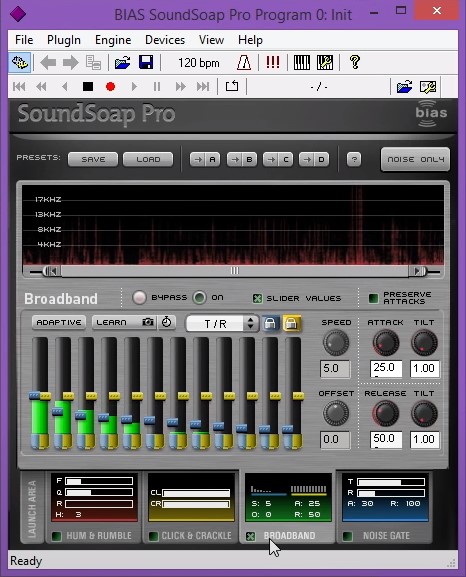The image size is (466, 577).
Task: Click the 120 bpm tempo display
Action: point(199,63)
